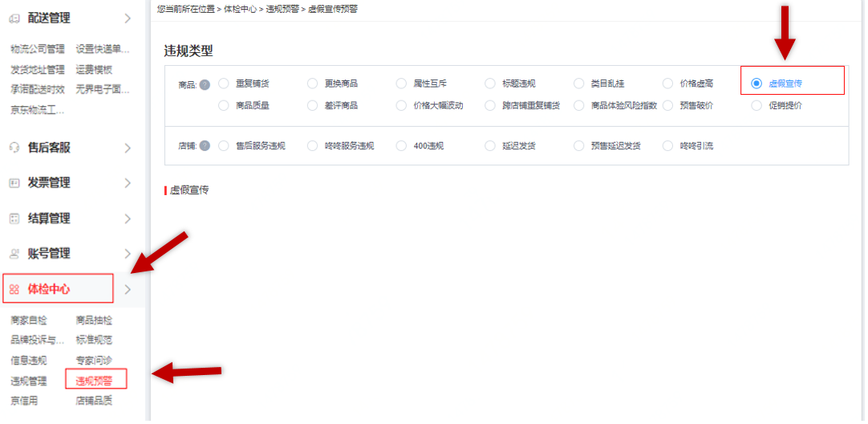Select the 虚假宣传 radio button
Viewport: 868px width, 424px height.
(x=756, y=84)
